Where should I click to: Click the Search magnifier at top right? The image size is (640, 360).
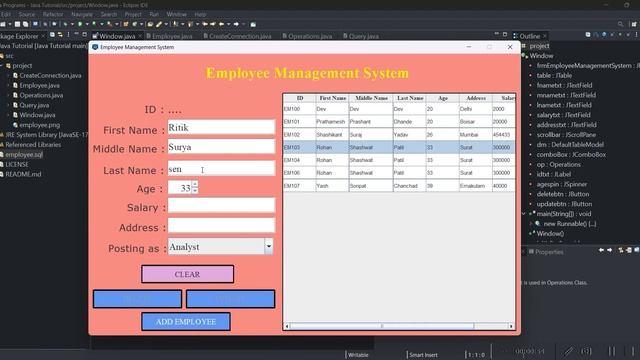(x=620, y=24)
